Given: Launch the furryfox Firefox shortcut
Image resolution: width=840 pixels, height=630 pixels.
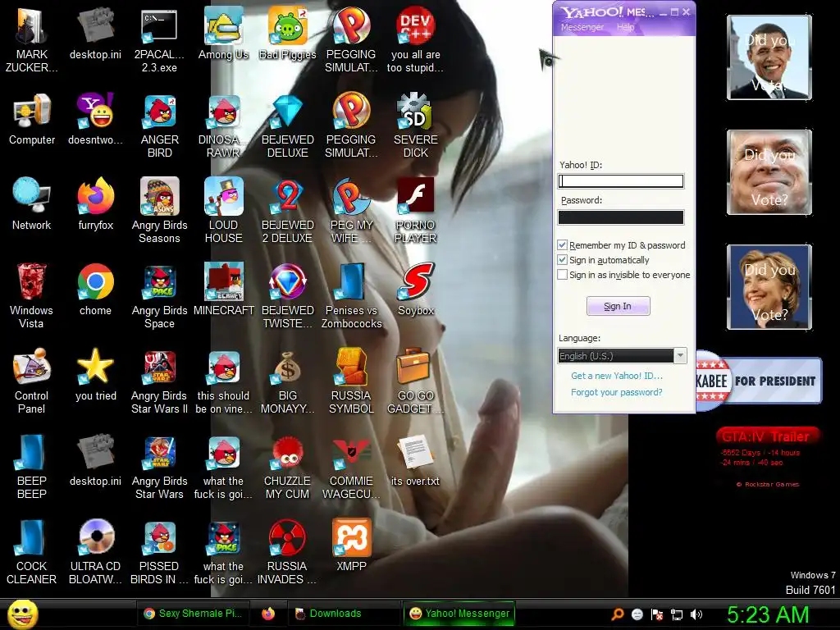Looking at the screenshot, I should point(95,203).
